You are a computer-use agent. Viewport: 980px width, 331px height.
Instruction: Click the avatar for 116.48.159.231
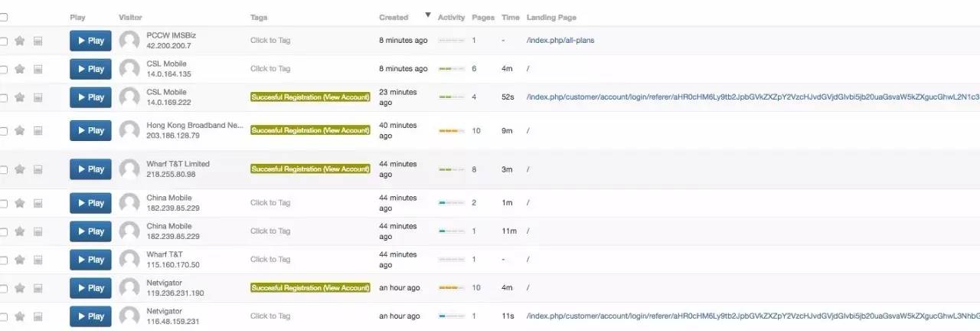coord(129,316)
